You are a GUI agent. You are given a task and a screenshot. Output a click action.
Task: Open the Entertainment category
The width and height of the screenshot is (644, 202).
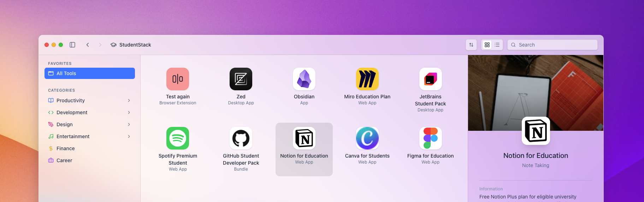click(90, 136)
